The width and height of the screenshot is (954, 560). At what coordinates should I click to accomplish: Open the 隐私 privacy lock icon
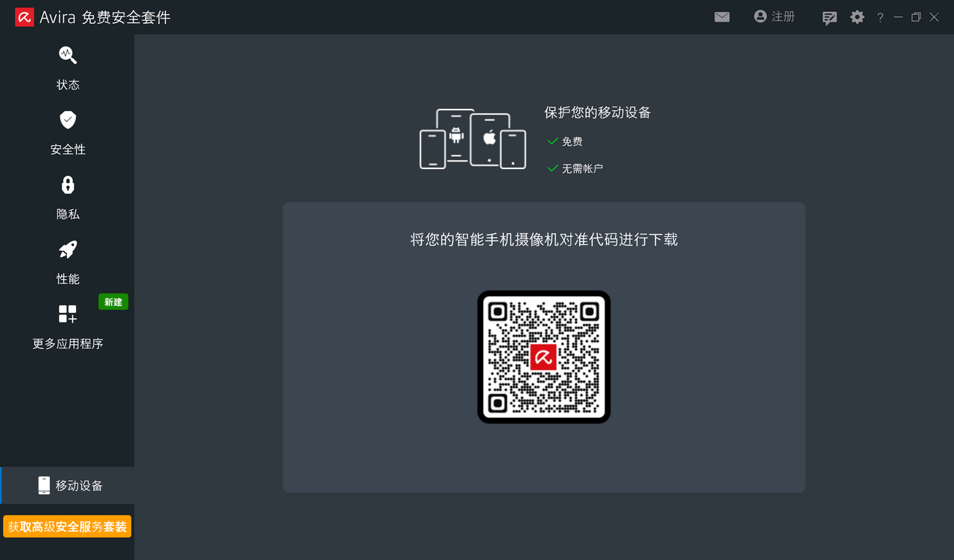click(68, 185)
